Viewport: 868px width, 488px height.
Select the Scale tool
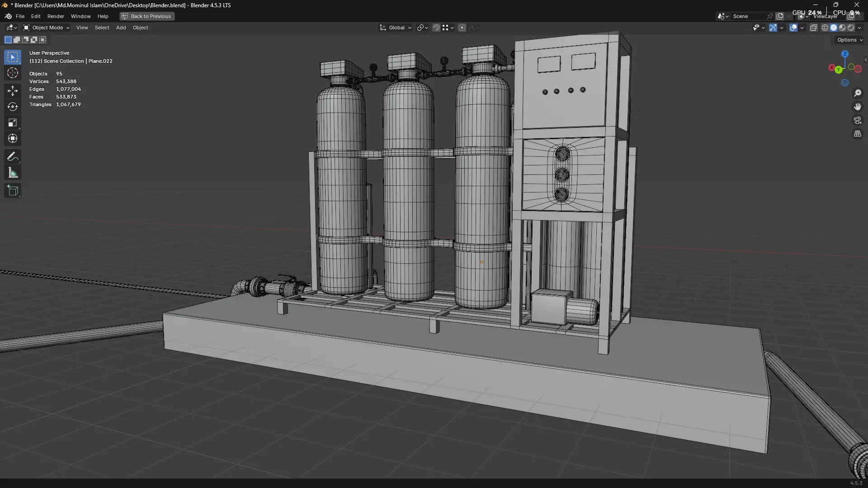(x=13, y=123)
